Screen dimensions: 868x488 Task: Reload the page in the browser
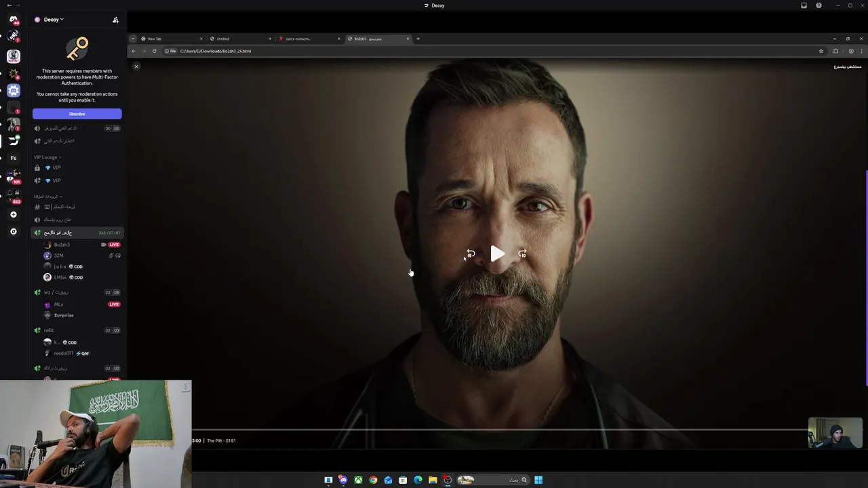coord(154,51)
